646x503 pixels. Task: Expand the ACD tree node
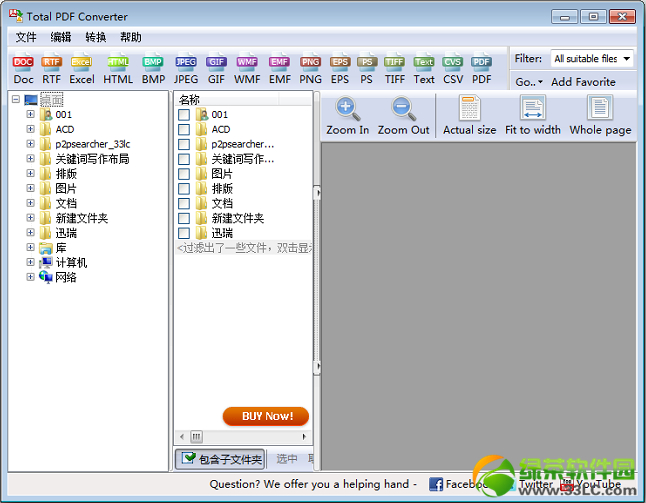pos(30,129)
